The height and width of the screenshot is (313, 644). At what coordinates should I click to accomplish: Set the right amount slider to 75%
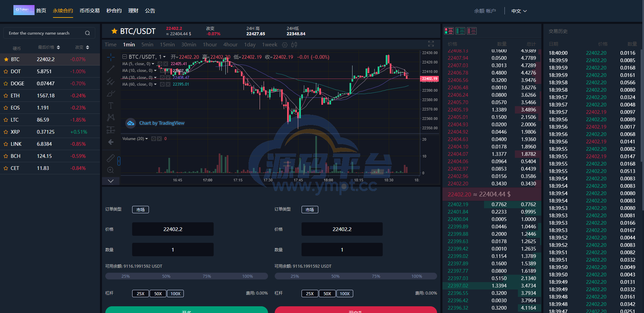coord(376,276)
